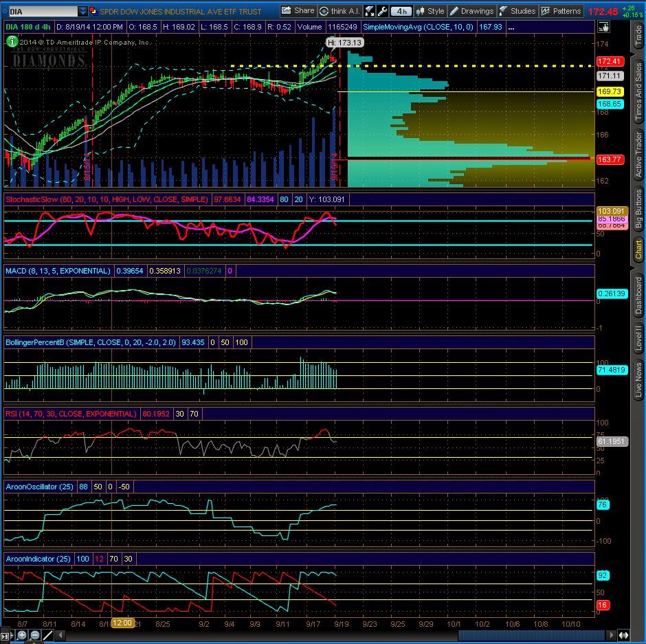Zoom in with the plus magnifier icon

(x=22, y=635)
